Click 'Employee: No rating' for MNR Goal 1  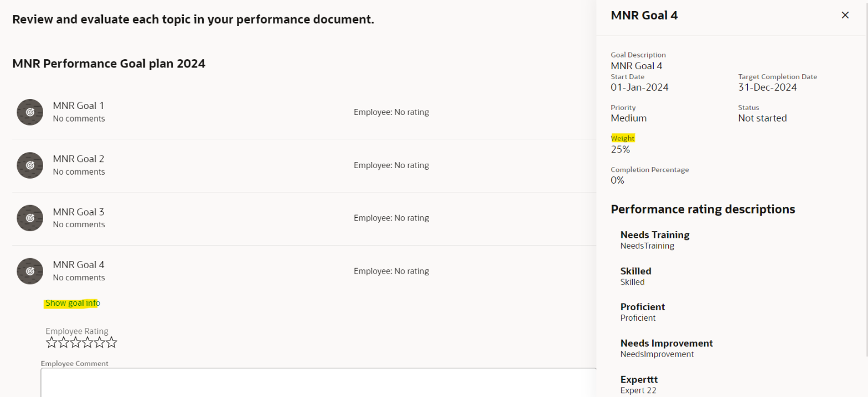(391, 112)
